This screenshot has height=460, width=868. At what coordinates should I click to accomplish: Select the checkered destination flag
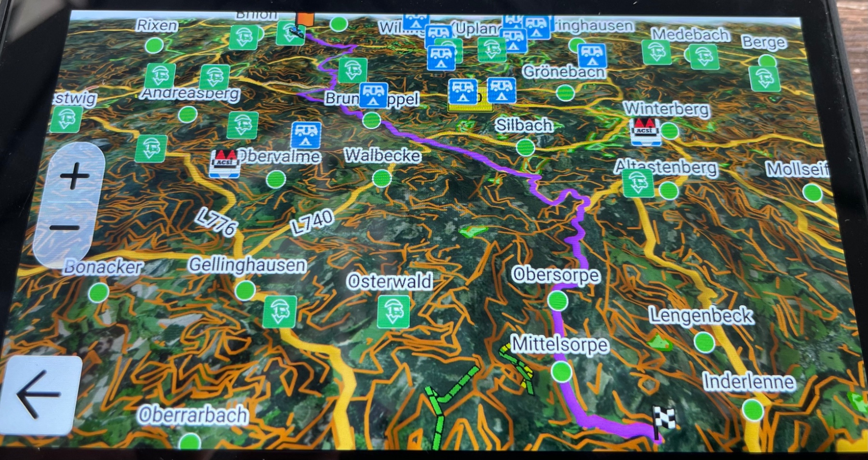click(x=664, y=418)
